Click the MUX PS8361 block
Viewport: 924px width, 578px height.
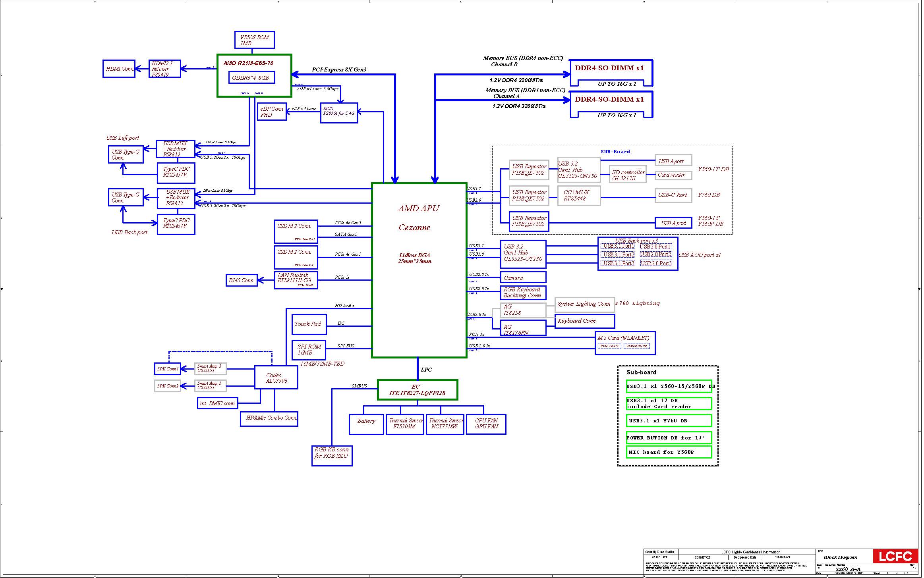click(x=339, y=113)
